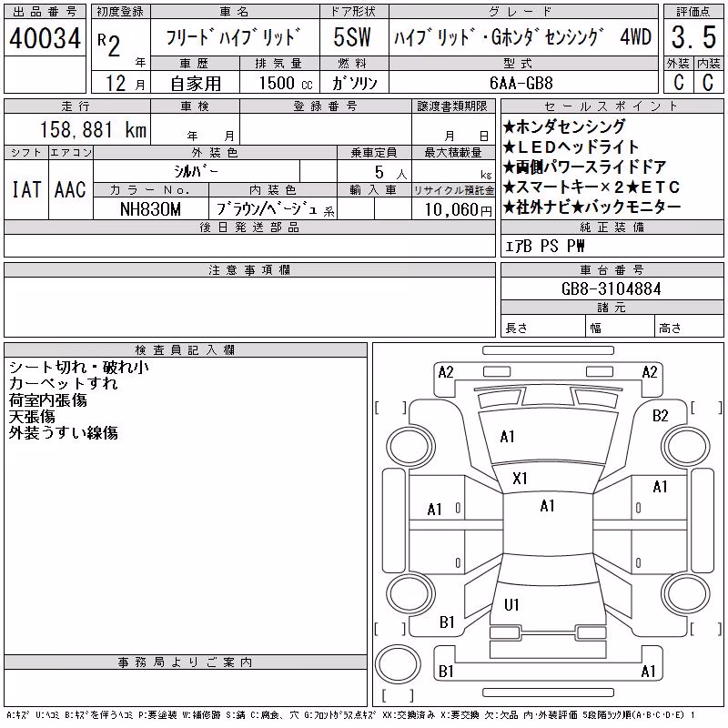Select the シート切れ・破れ小 inspector note
728x728 pixels.
(79, 368)
